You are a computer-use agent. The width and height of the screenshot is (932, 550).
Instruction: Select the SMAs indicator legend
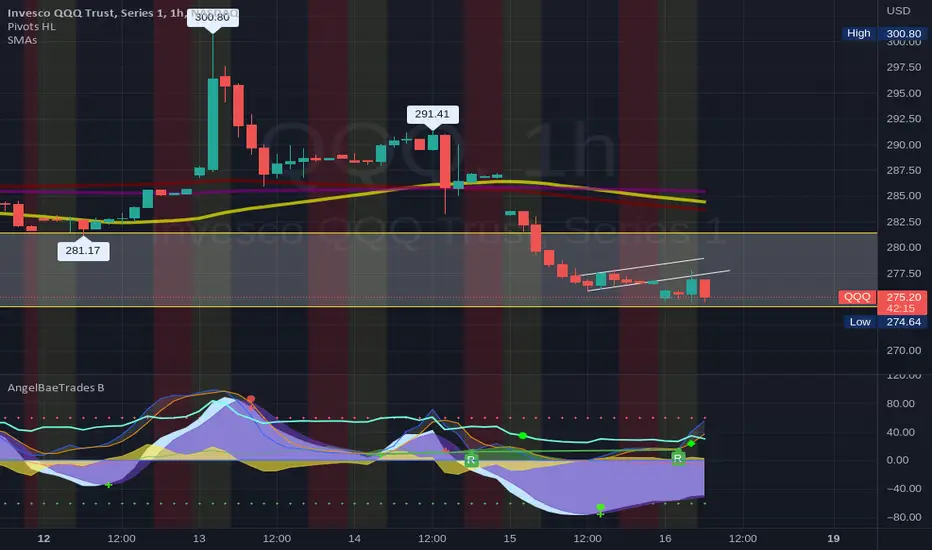coord(22,40)
